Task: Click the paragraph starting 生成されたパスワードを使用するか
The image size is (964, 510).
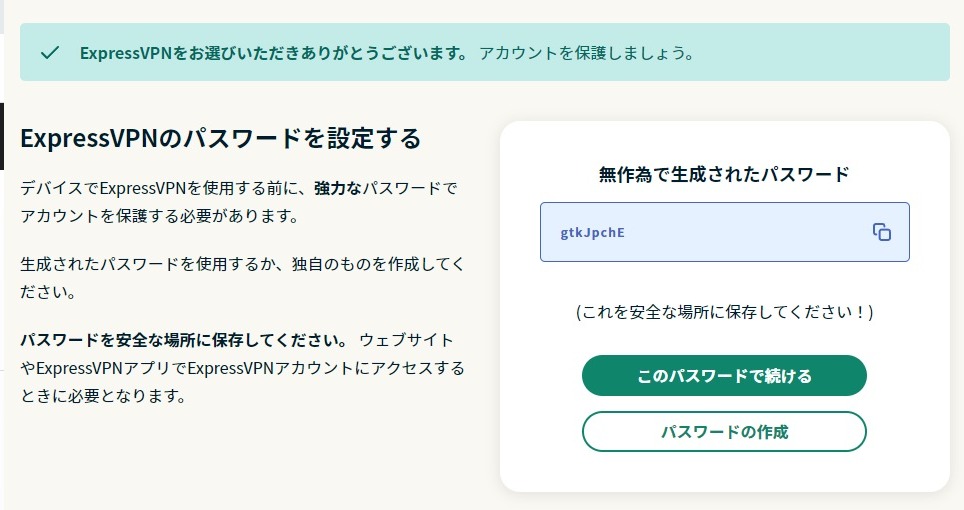Action: click(x=242, y=264)
